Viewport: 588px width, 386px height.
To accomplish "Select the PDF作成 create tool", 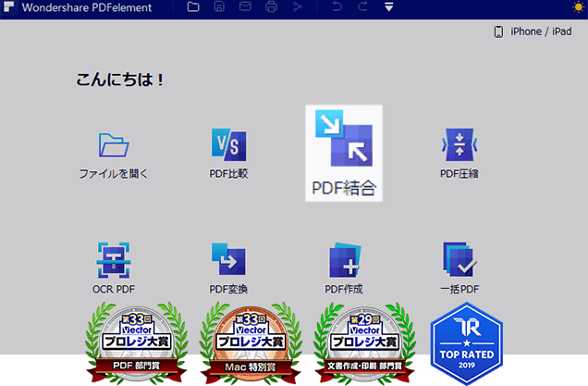I will 344,268.
